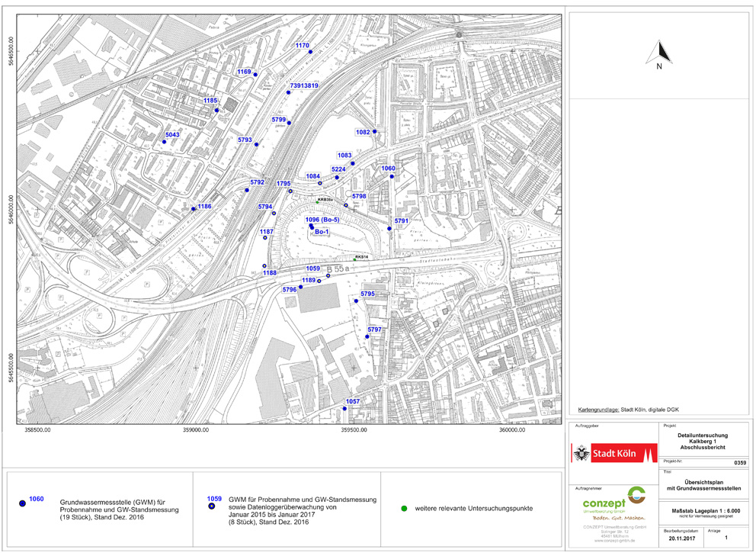The image size is (756, 553).
Task: Click the Stadt Köln logo
Action: pos(614,453)
